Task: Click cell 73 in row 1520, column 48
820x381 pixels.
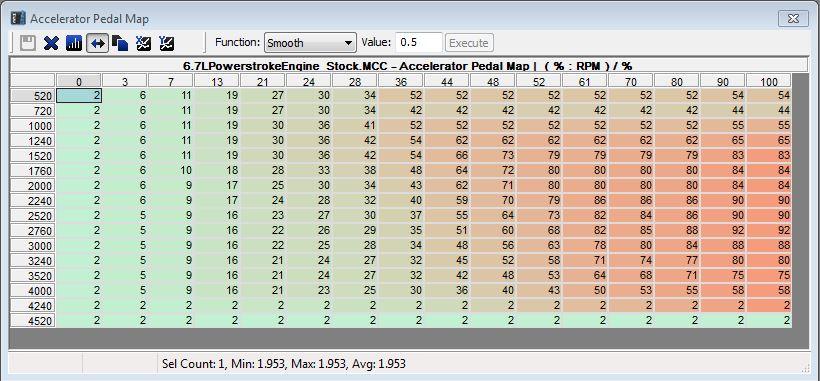Action: pyautogui.click(x=493, y=156)
